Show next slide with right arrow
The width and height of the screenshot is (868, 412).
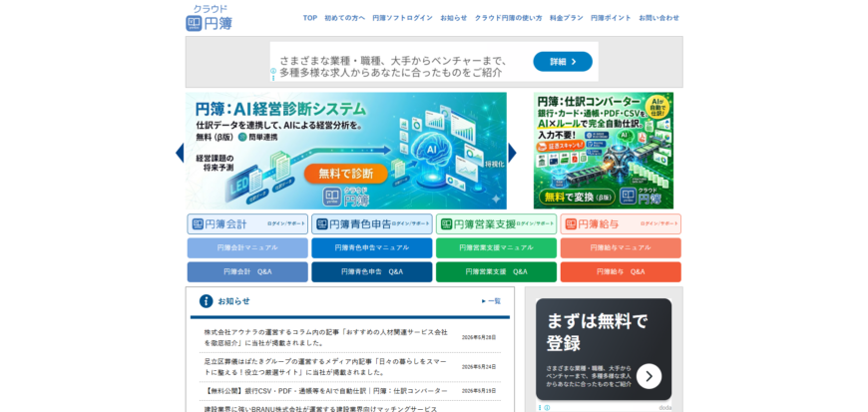click(x=512, y=153)
